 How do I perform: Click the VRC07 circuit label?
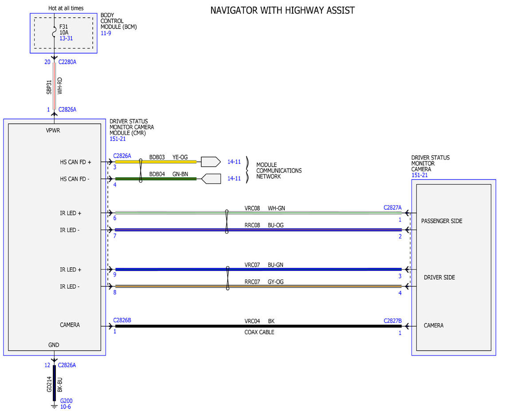tap(252, 265)
